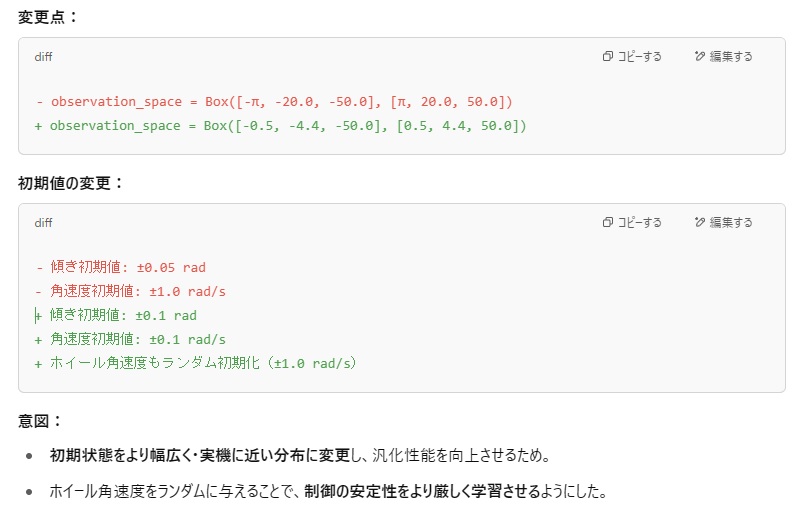Select the 編集する label above the 傾き初期値 diff
This screenshot has width=808, height=520.
point(731,222)
